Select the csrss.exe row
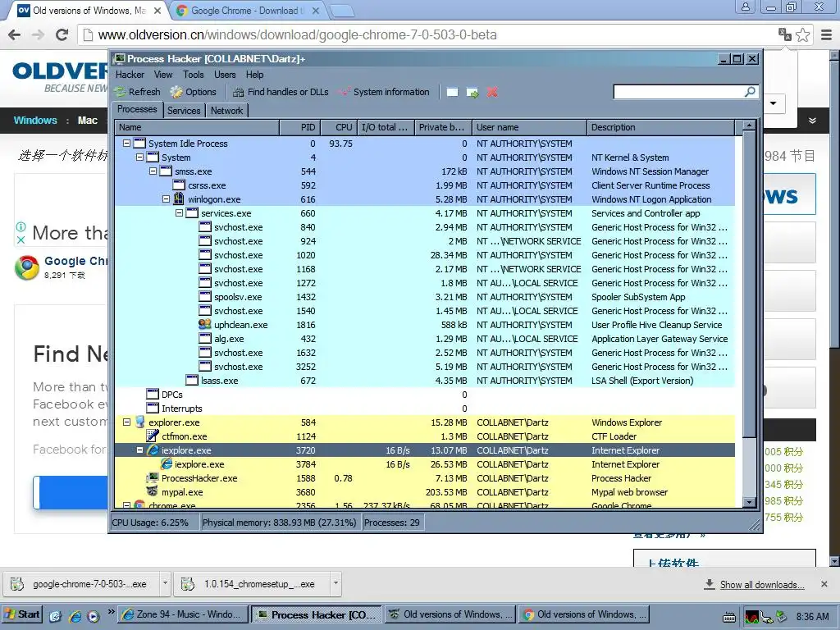 click(x=425, y=185)
